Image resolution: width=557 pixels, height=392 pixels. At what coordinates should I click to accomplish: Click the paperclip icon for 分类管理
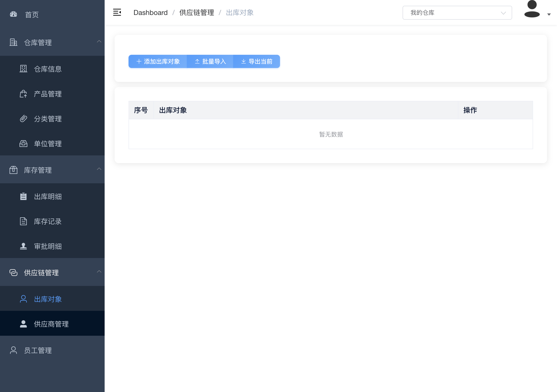(23, 119)
